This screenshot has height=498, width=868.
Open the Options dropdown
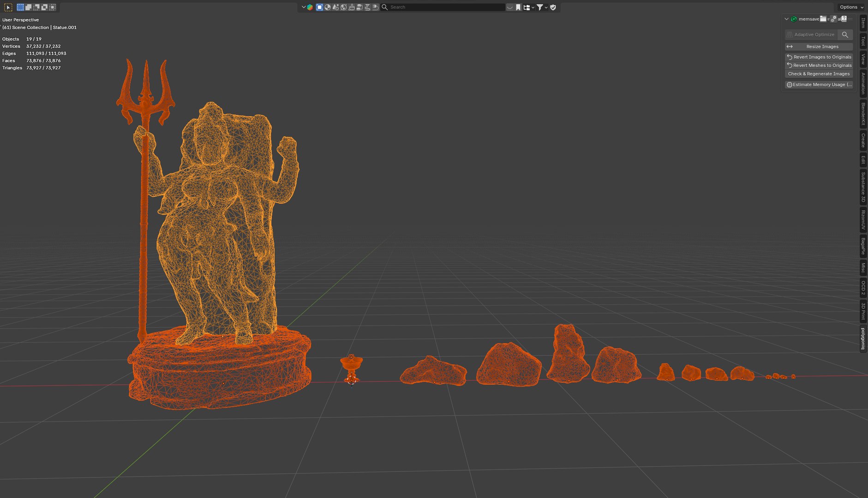pyautogui.click(x=851, y=7)
